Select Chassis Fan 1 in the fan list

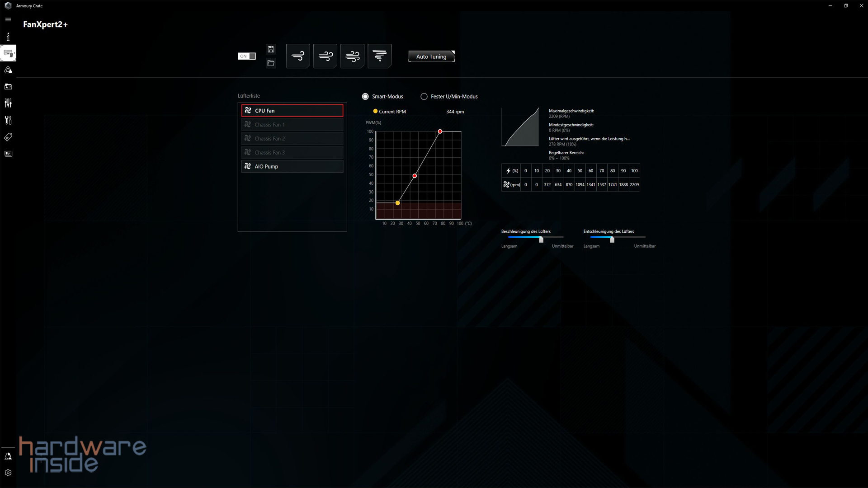[292, 124]
